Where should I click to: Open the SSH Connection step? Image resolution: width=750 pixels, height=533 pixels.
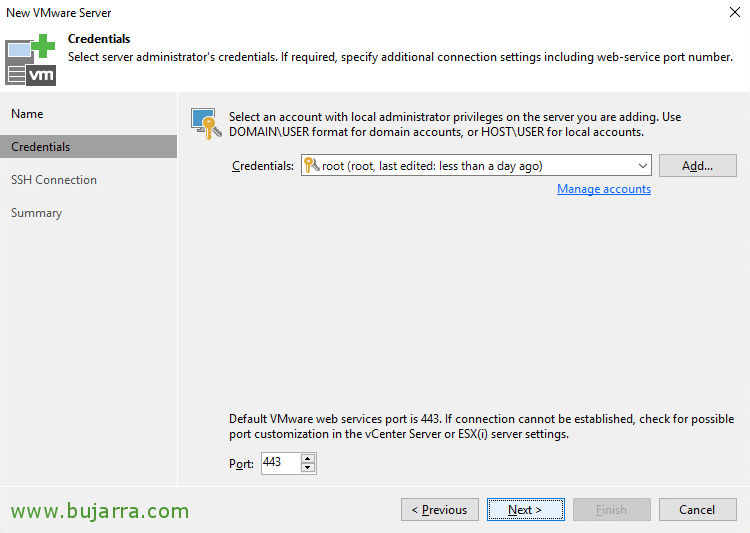pos(54,180)
